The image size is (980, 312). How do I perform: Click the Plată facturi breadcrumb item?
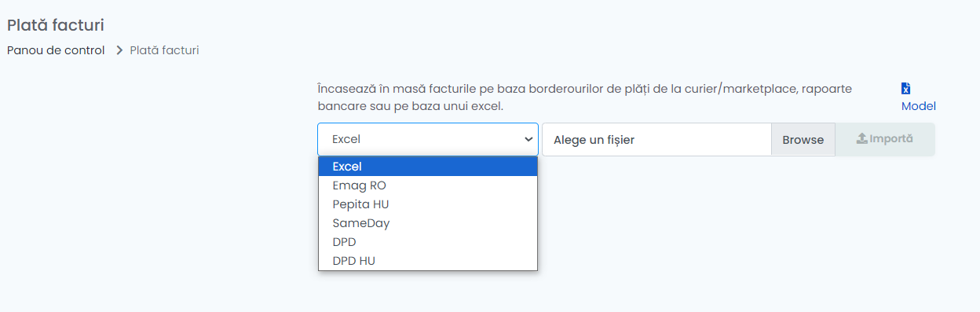coord(164,50)
